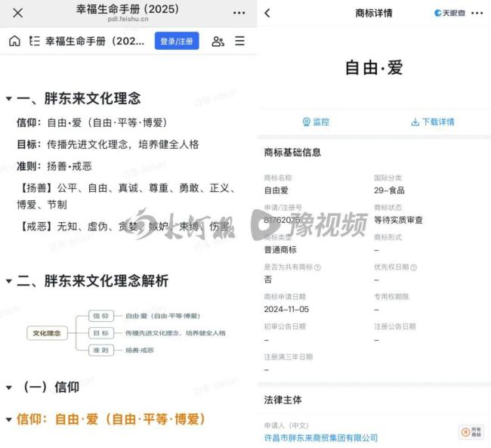The height and width of the screenshot is (448, 491).
Task: Tap the 法律主体 section header
Action: point(283,400)
